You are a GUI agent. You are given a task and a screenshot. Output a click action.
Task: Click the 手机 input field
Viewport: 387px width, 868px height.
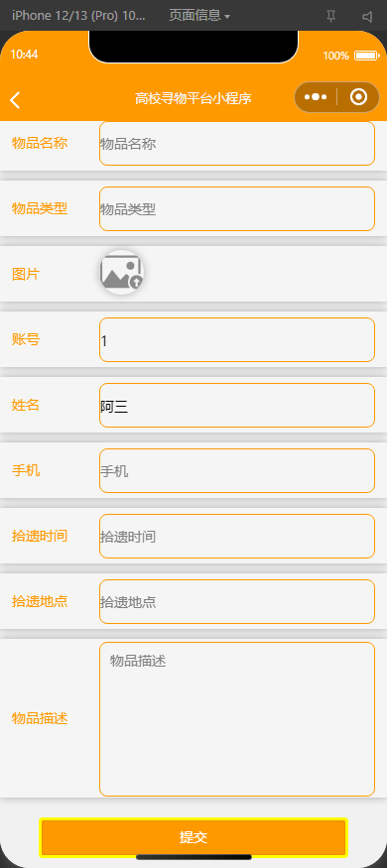(x=237, y=470)
